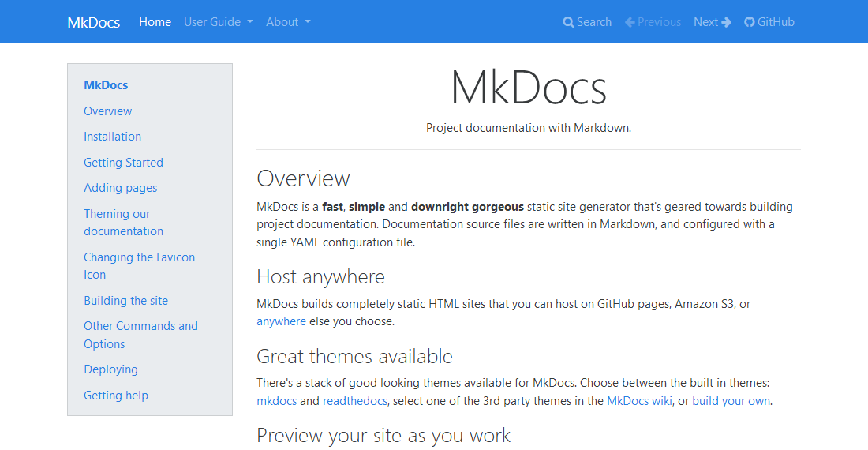The width and height of the screenshot is (868, 450).
Task: Click 'Project documentation with Markdown.' subtitle
Action: tap(529, 128)
